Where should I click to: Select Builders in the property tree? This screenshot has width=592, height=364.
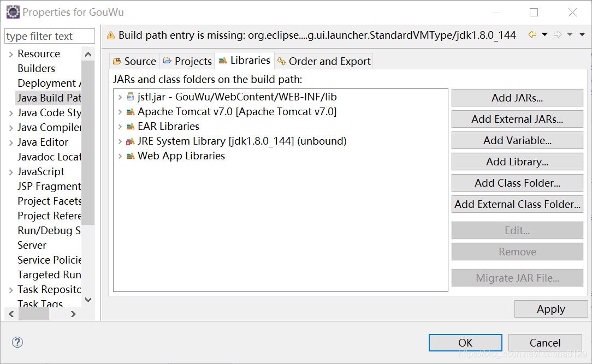(x=36, y=69)
